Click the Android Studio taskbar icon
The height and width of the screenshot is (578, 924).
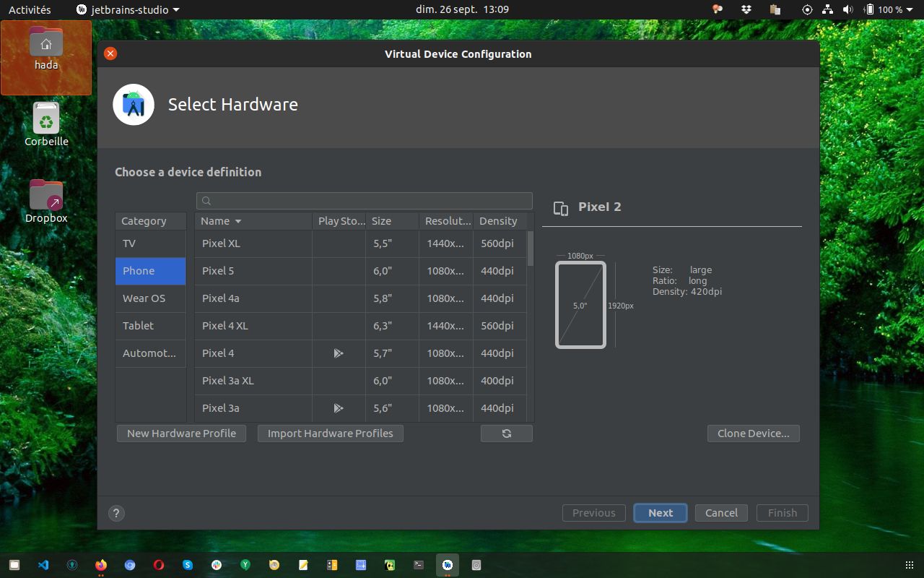pos(448,565)
